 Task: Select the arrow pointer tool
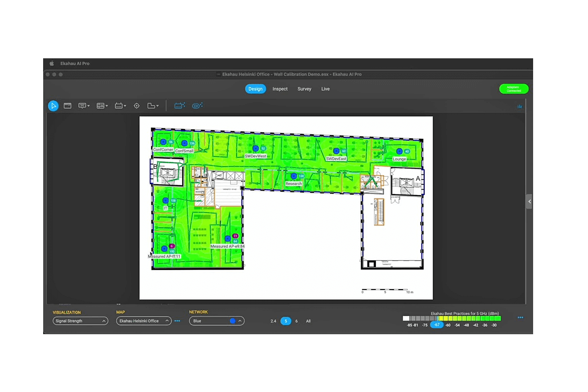[53, 106]
